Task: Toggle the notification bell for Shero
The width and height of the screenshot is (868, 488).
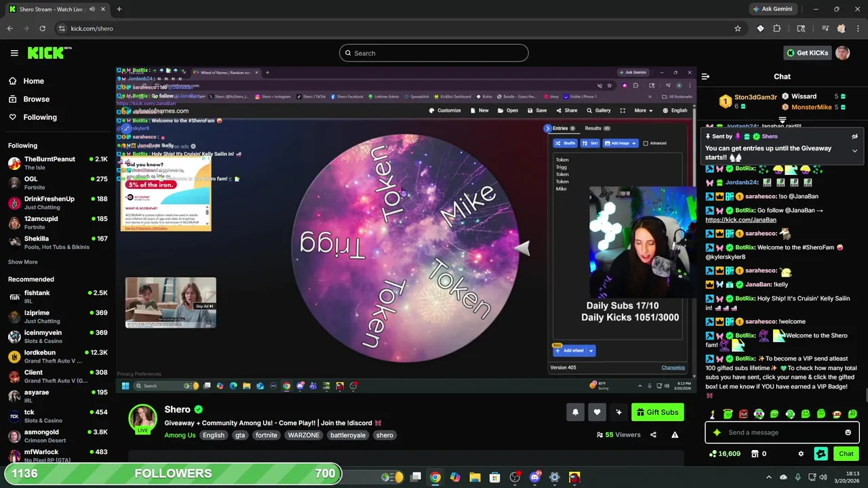Action: 575,412
